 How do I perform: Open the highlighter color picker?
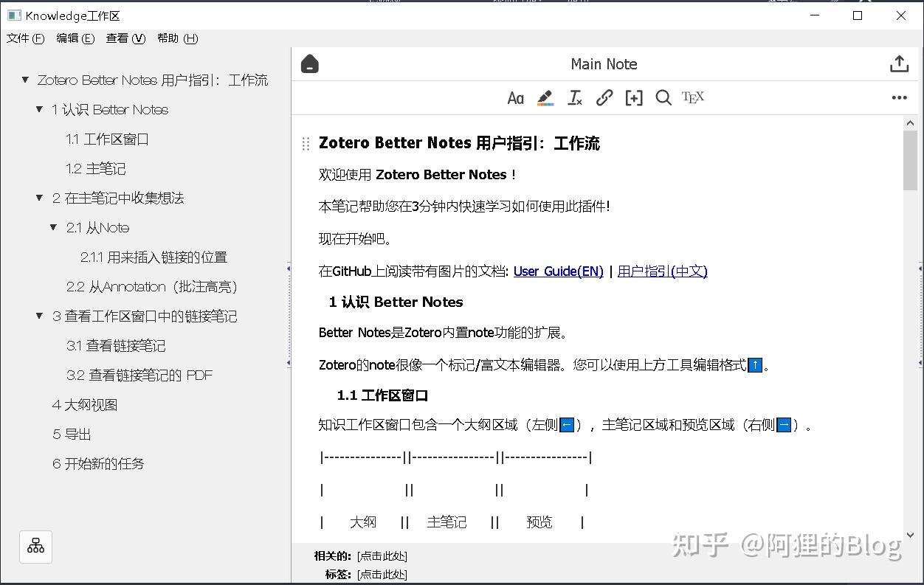pos(545,97)
